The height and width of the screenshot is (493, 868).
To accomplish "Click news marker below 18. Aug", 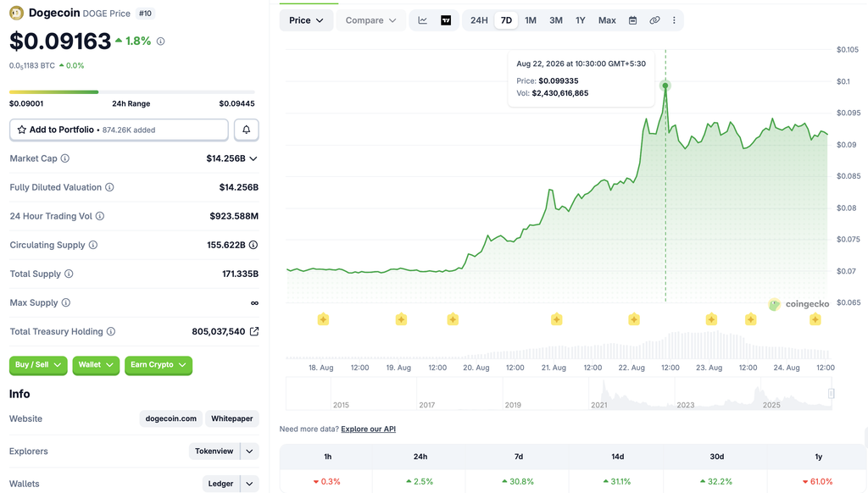I will [323, 319].
